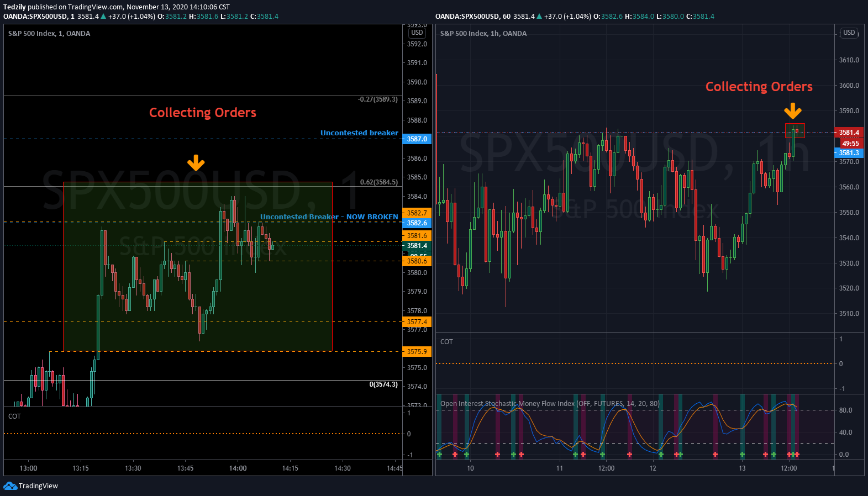Click the 14:30 time axis label

[x=343, y=468]
